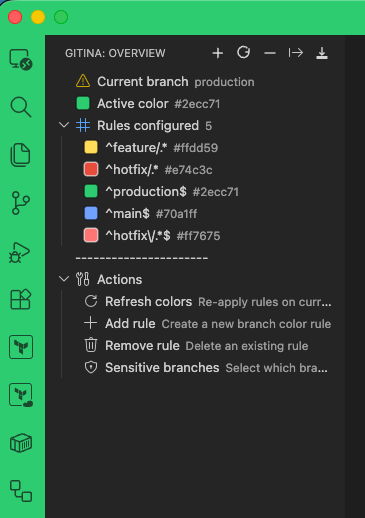
Task: Collapse the Actions section
Action: tap(64, 279)
